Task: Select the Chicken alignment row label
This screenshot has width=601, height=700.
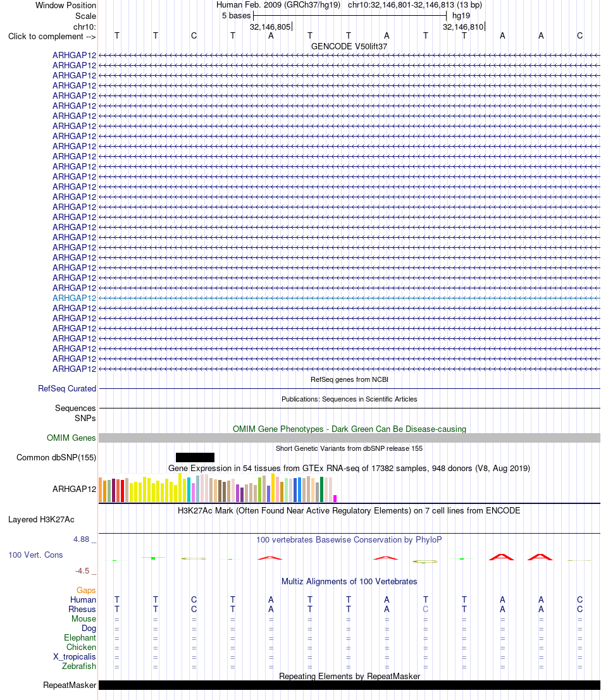Action: [x=81, y=648]
